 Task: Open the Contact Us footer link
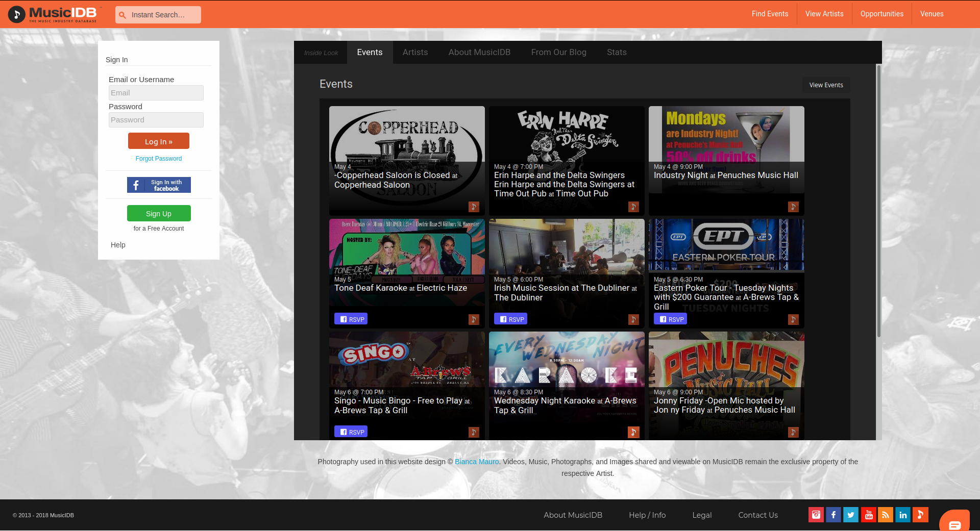758,515
